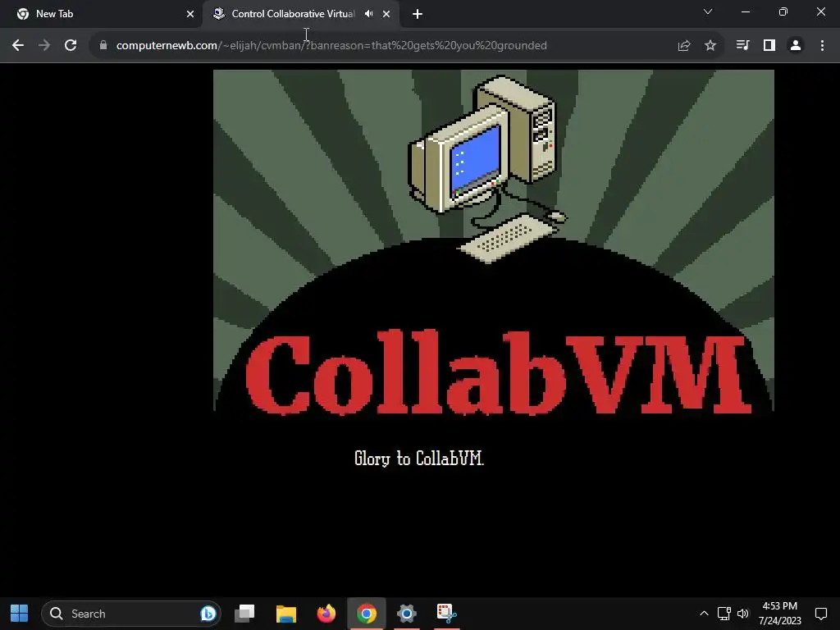
Task: Open the media controls icon in toolbar
Action: point(742,46)
